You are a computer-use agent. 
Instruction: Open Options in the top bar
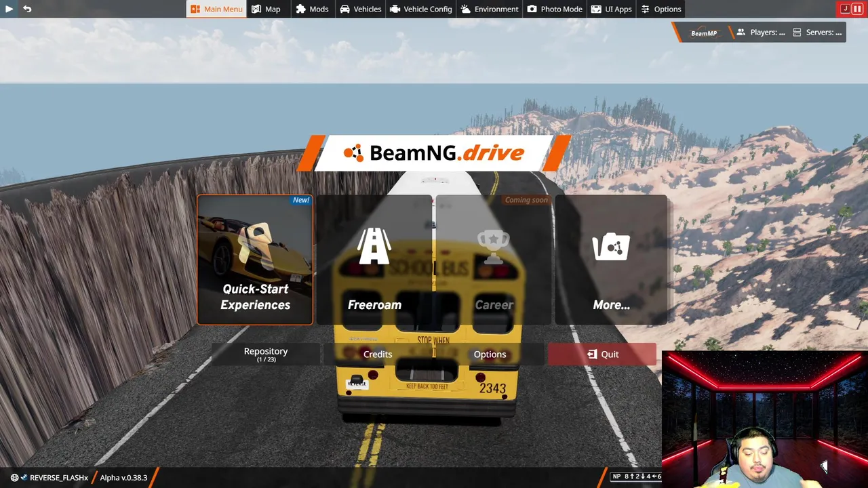click(661, 9)
